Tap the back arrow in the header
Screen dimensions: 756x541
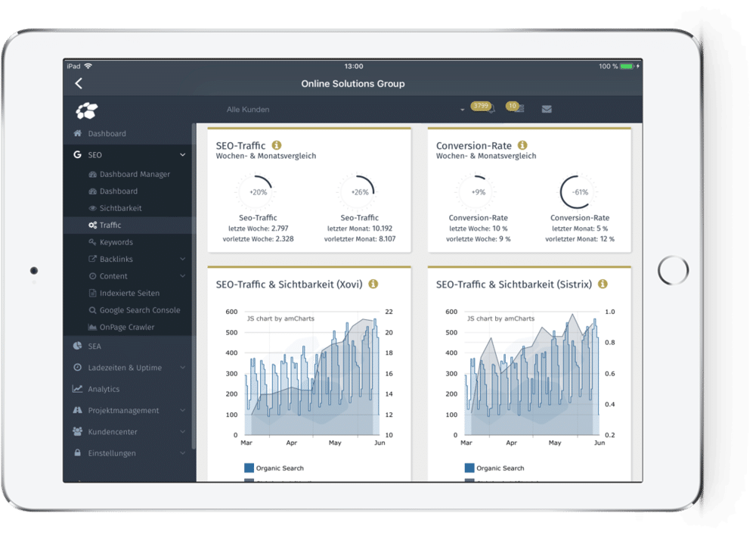(79, 84)
